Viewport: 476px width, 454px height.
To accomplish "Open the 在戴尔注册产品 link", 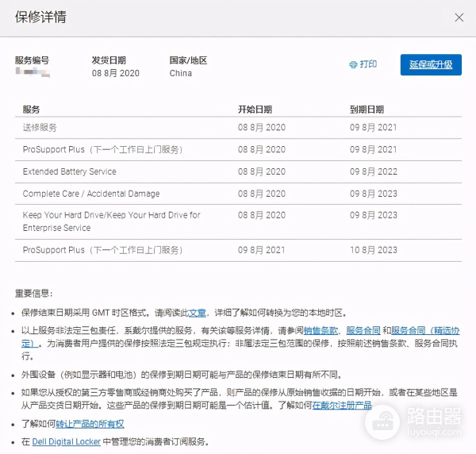I will click(x=342, y=406).
